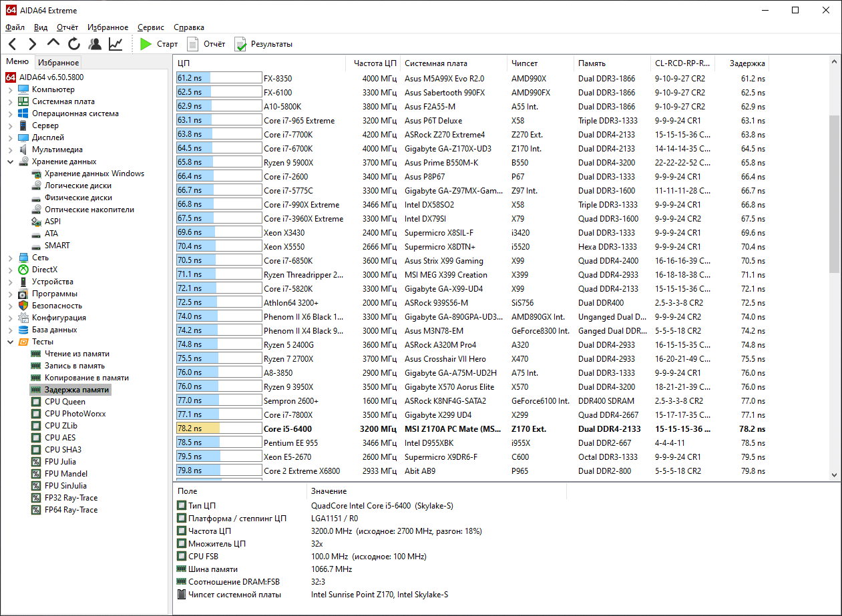Viewport: 842px width, 616px height.
Task: Sort by the Чипсет column header
Action: click(x=541, y=63)
